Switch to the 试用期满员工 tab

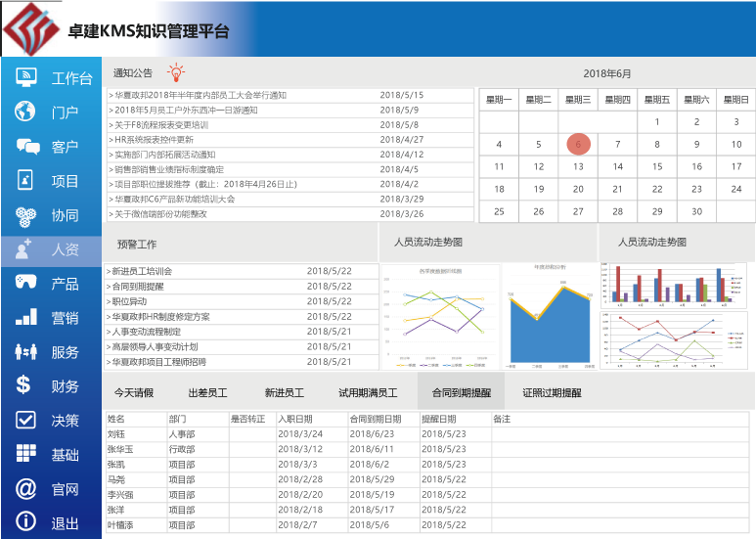coord(368,393)
